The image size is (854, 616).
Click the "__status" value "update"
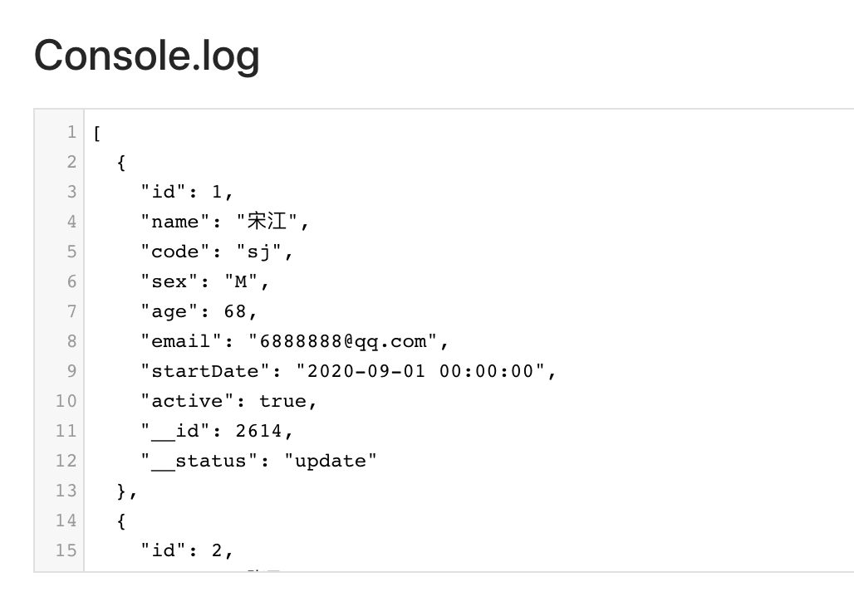(331, 461)
